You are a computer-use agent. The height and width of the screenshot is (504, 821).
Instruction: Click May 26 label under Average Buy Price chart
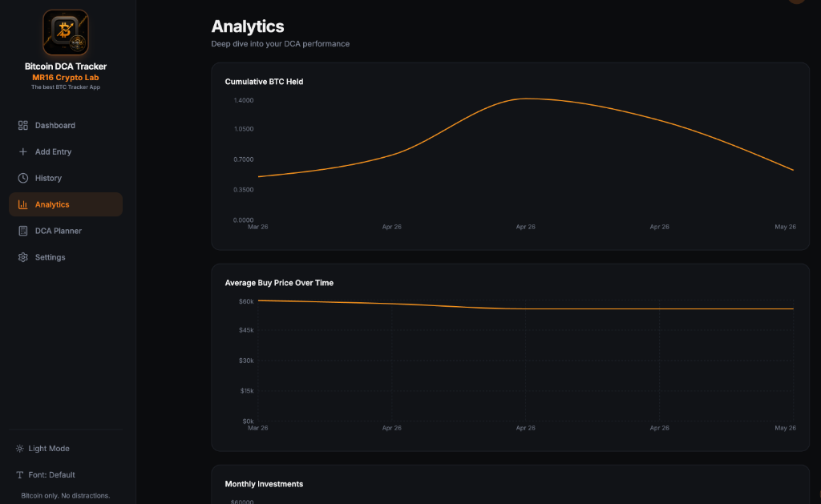coord(786,428)
